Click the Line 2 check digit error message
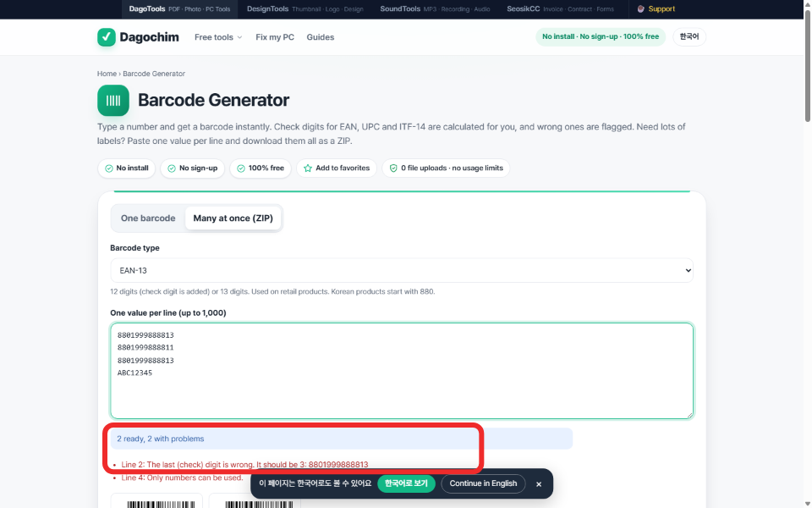The image size is (812, 508). [x=244, y=465]
